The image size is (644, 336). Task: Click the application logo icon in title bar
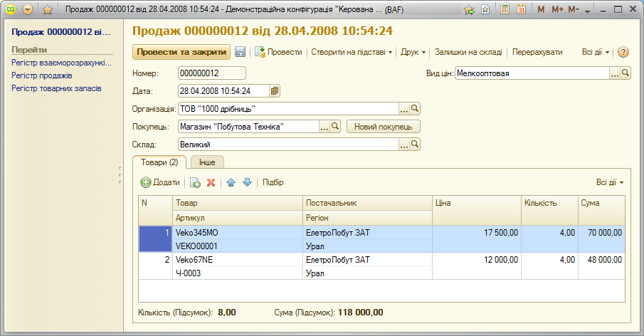11,9
